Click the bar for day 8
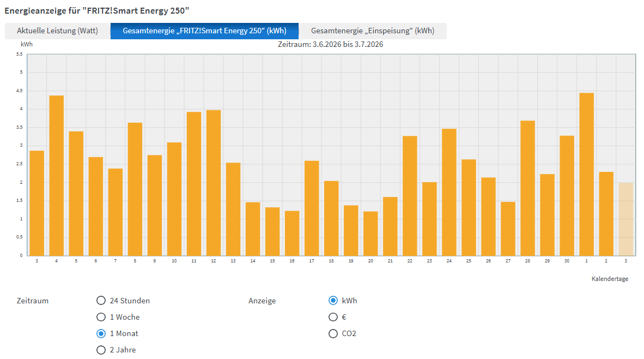 tap(135, 189)
